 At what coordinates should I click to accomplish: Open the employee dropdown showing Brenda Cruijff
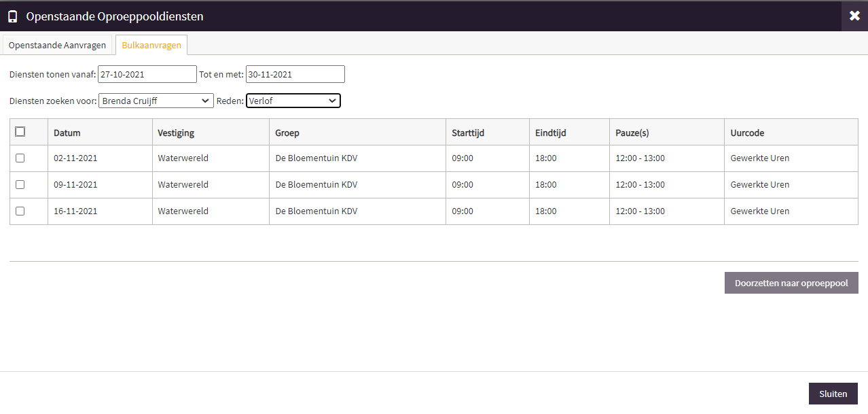(156, 101)
